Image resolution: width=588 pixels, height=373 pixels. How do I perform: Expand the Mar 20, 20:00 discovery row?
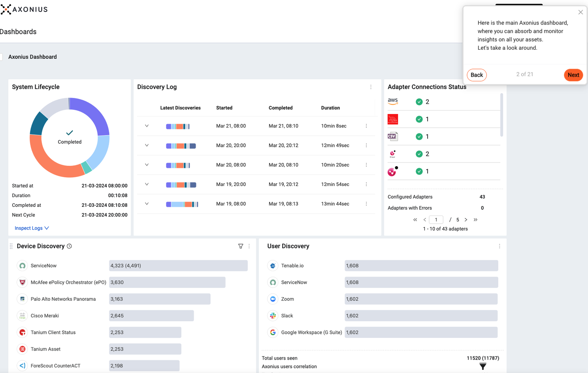[147, 145]
